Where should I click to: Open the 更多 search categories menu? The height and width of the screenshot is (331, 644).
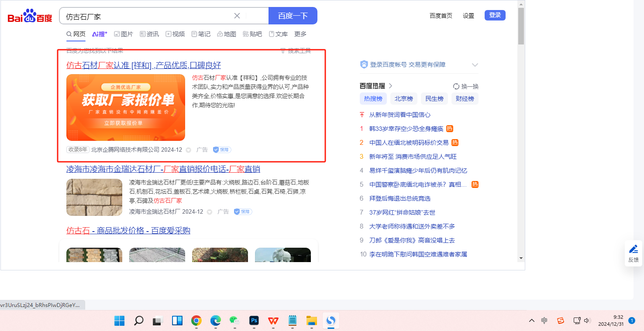300,34
